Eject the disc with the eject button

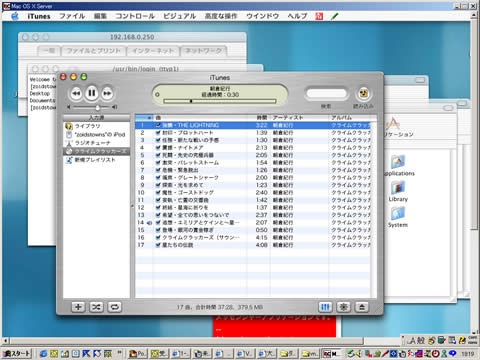click(x=362, y=307)
